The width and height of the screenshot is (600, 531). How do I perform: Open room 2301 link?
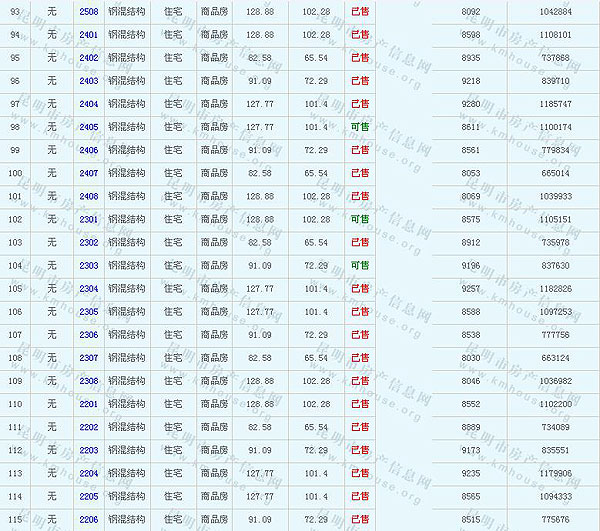[89, 219]
